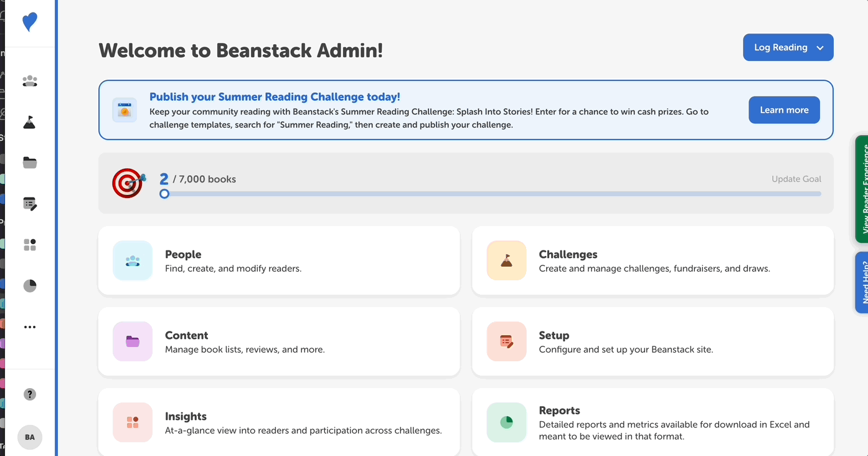Click the Reports pie chart sidebar icon
The width and height of the screenshot is (868, 456).
[x=29, y=285]
